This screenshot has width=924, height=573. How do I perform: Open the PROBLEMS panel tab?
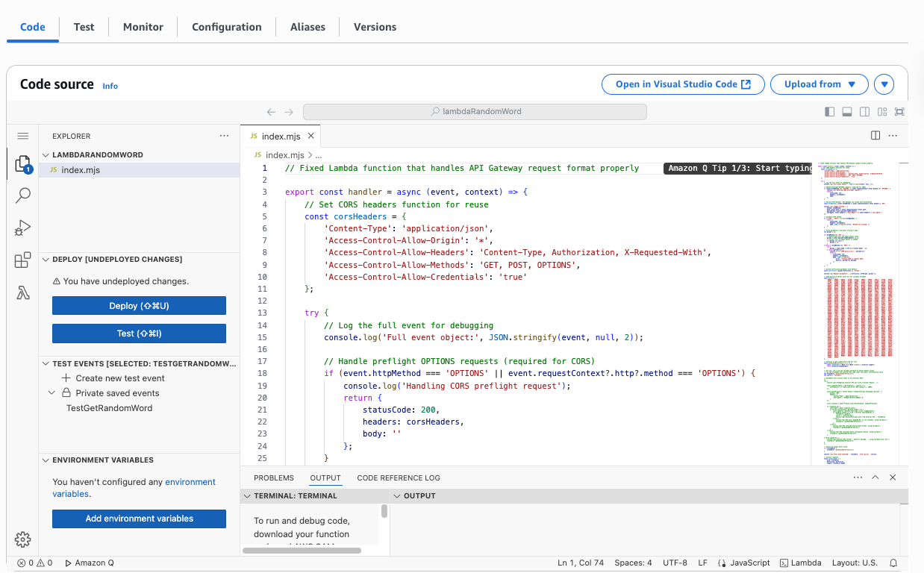[x=273, y=477]
